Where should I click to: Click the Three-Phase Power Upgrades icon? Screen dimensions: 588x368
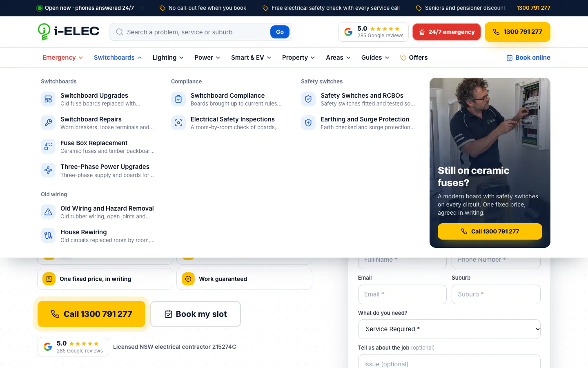(x=48, y=170)
